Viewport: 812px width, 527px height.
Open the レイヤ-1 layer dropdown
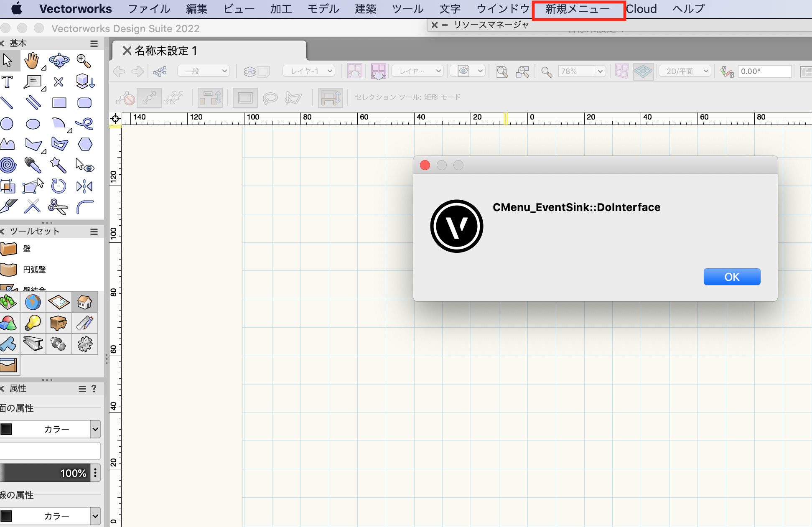point(309,71)
